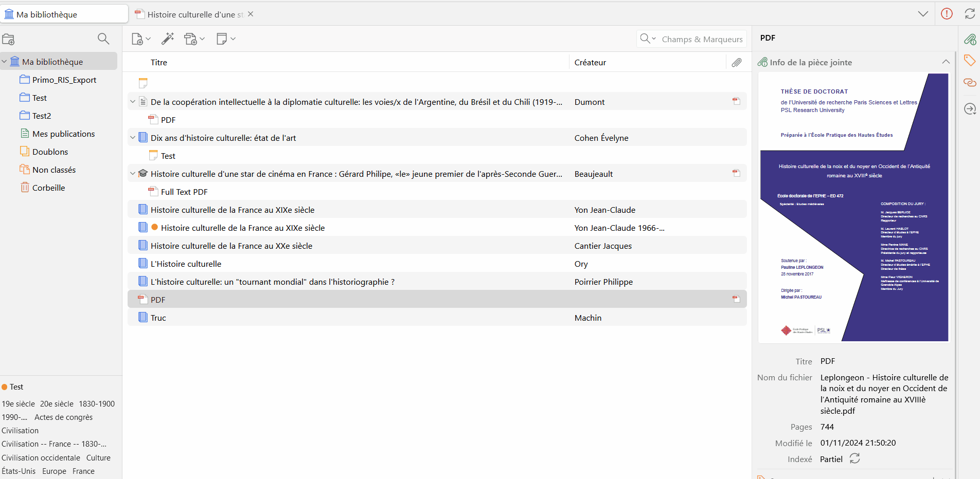
Task: Open the Full Text PDF attachment
Action: coord(184,191)
